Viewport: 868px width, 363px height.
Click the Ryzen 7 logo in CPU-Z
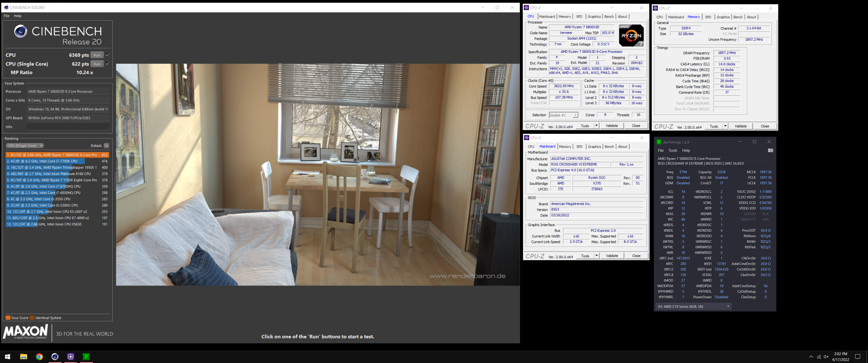tap(631, 35)
